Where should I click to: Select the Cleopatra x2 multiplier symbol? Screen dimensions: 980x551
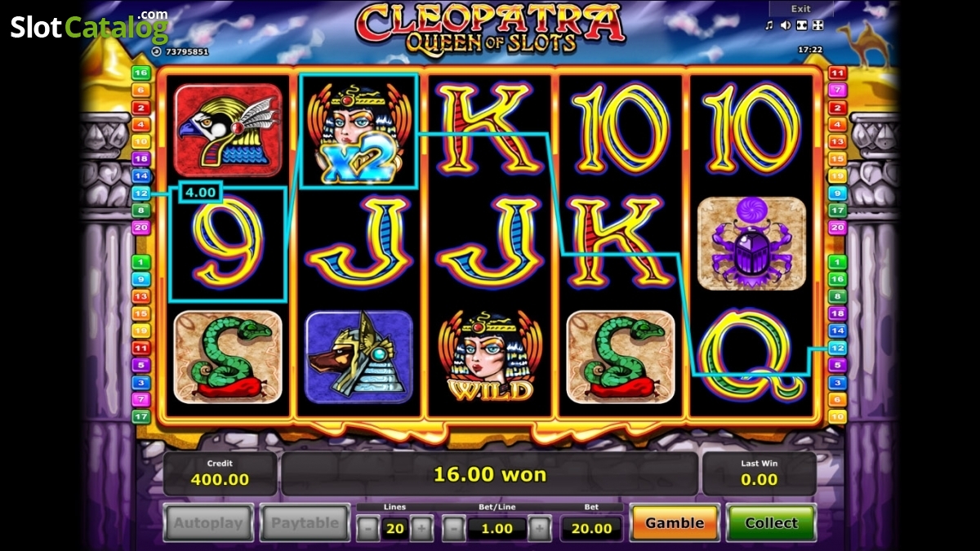pyautogui.click(x=359, y=131)
